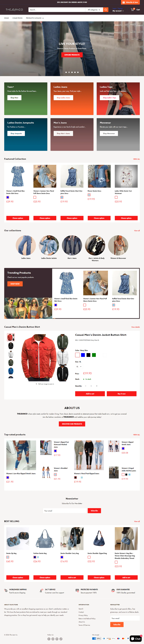The width and height of the screenshot is (144, 644).
Task: Open the Facebook follow icon
Action: point(49,639)
